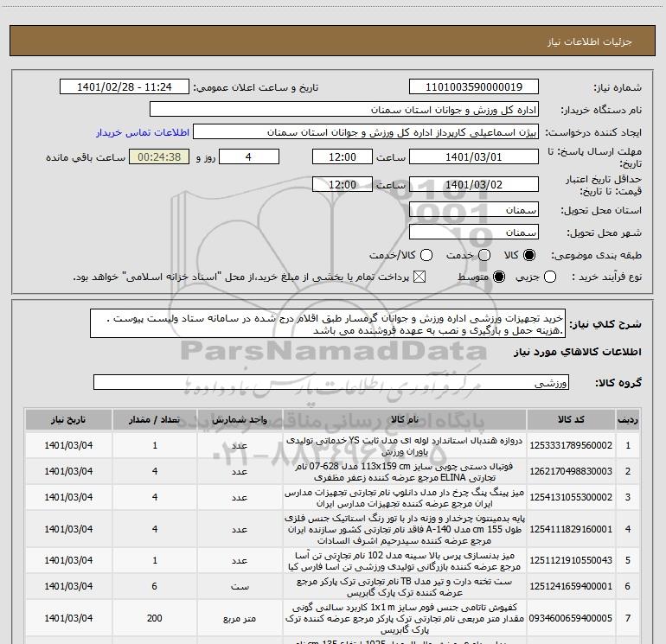Click the price validity time 12:00 field
Viewport: 666px width, 644px height.
coord(343,184)
